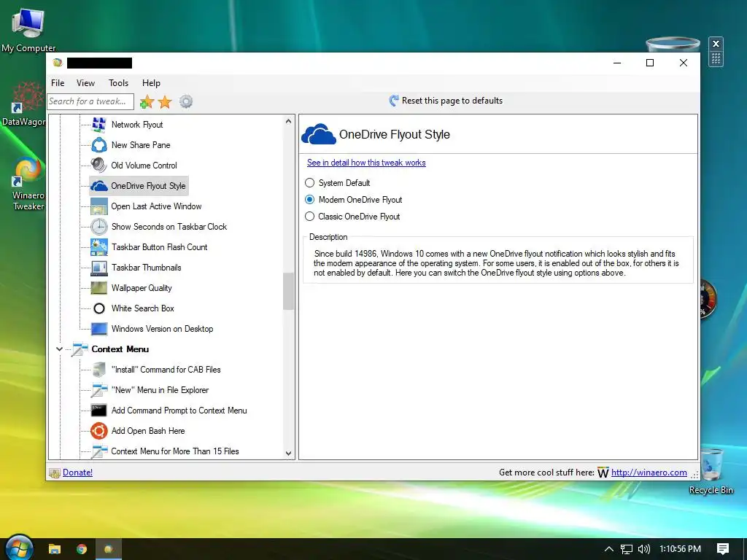This screenshot has height=560, width=747.
Task: Show hidden icons in system tray
Action: click(x=609, y=549)
